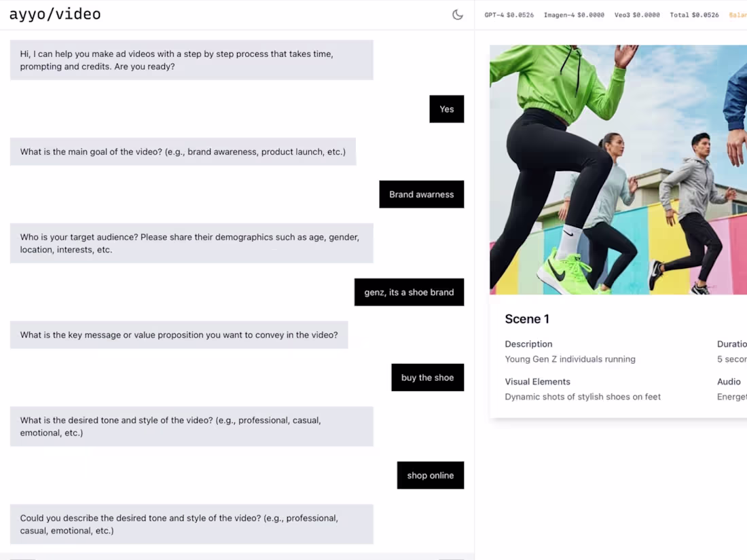Click the "Yes" chat reply bubble

[x=446, y=109]
